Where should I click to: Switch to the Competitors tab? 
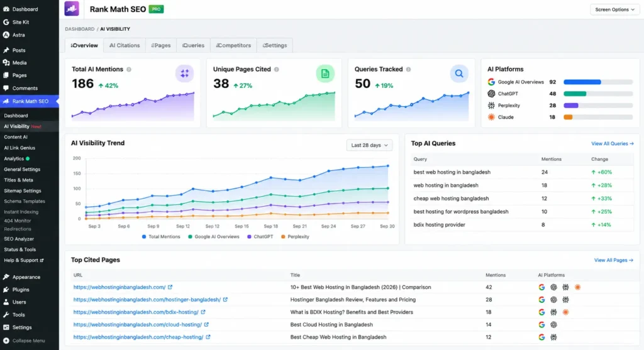234,45
